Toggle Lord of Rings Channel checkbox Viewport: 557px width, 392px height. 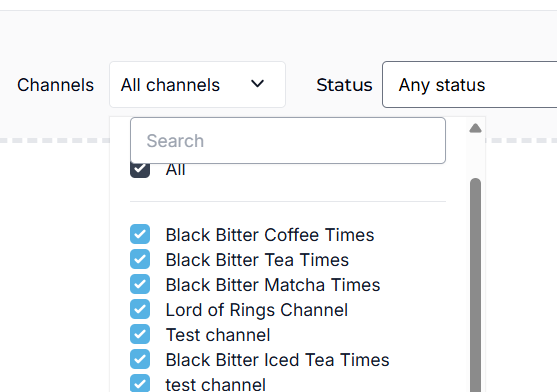[140, 309]
